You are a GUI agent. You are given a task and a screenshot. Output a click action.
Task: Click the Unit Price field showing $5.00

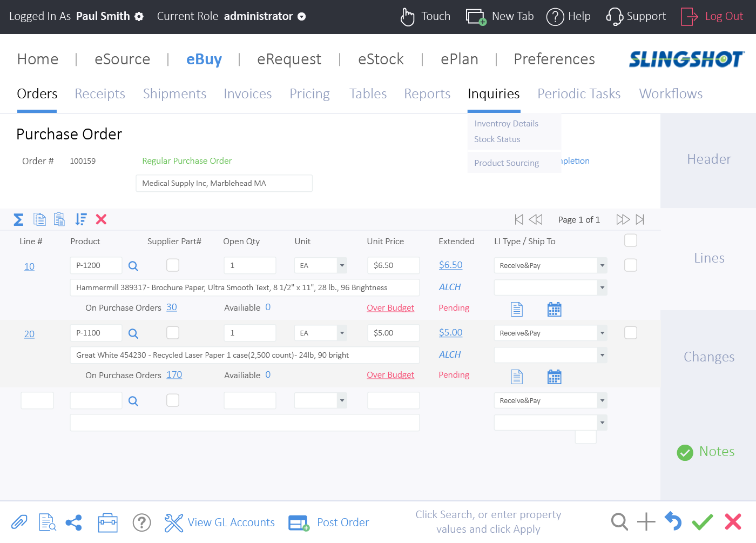pos(393,333)
